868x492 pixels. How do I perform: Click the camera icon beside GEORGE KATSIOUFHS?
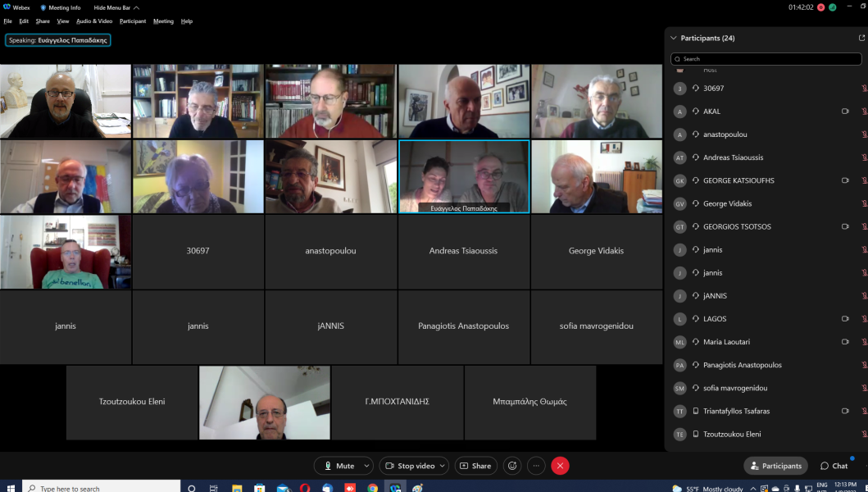[x=845, y=180]
